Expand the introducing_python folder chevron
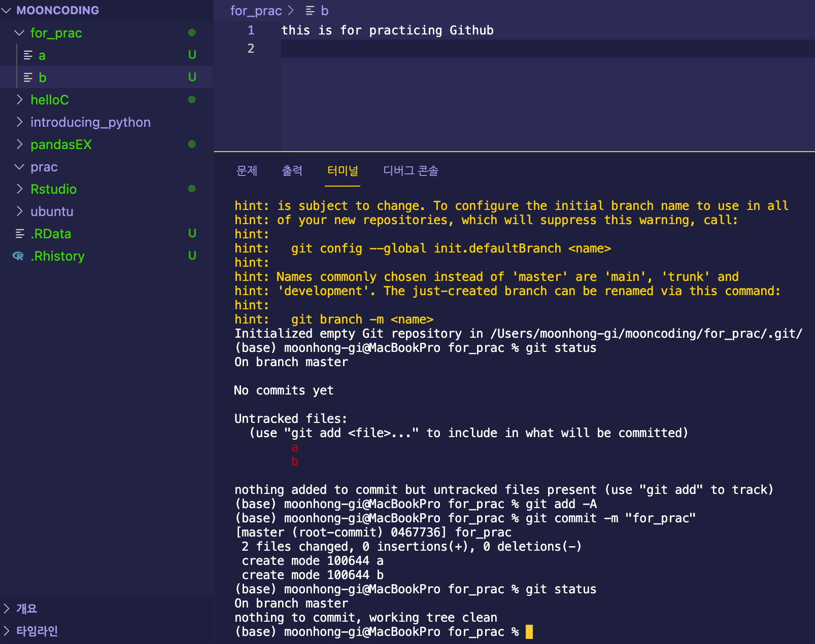The height and width of the screenshot is (644, 815). tap(19, 122)
